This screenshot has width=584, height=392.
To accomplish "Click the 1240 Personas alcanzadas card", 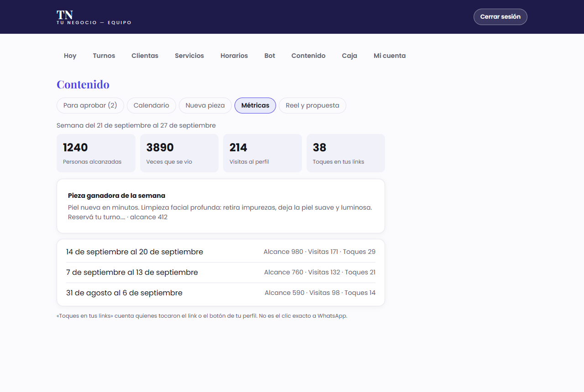I will tap(96, 153).
